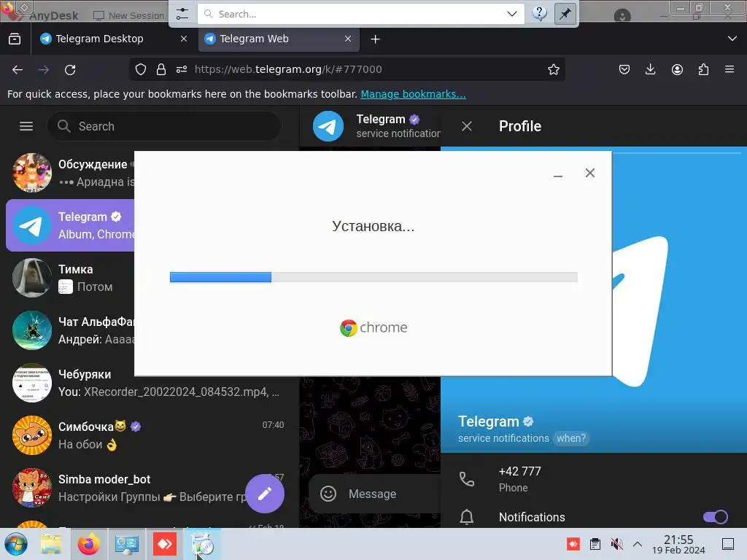Viewport: 747px width, 560px height.
Task: Click the installer disc icon in taskbar
Action: click(203, 544)
